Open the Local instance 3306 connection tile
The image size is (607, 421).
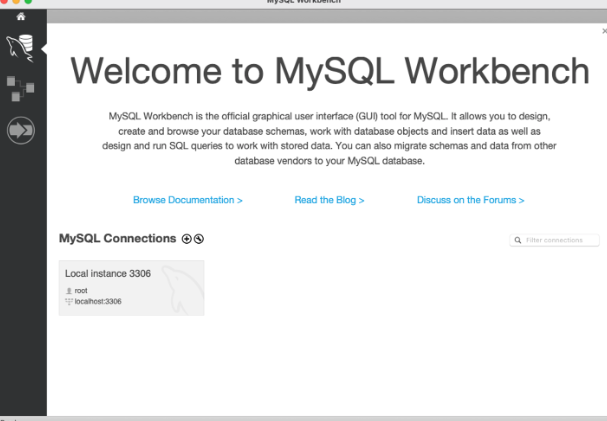pyautogui.click(x=132, y=288)
